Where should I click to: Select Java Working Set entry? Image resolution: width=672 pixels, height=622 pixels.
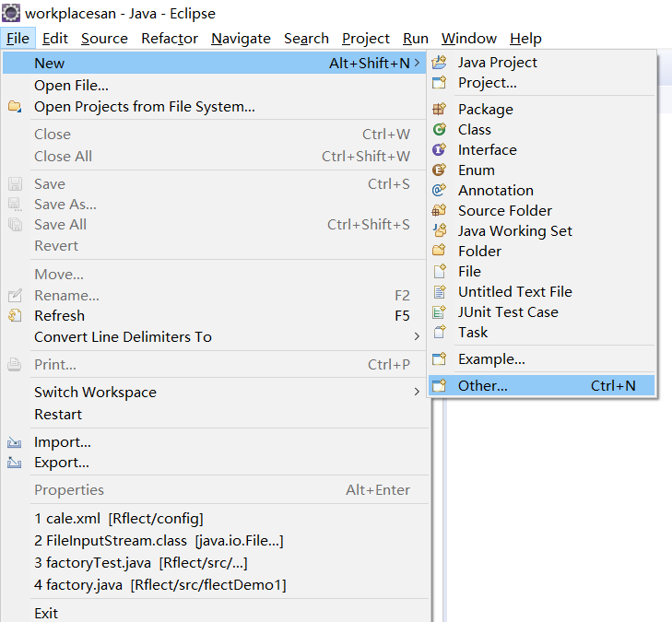(541, 231)
